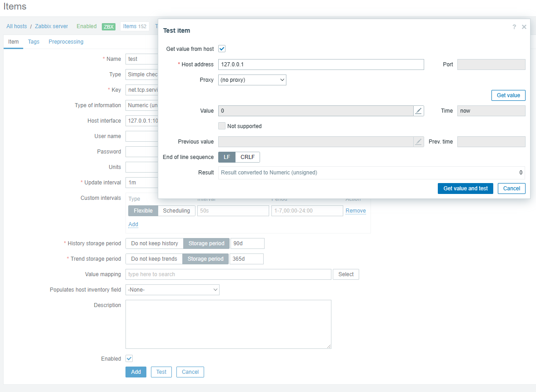Choose Do not keep history
Viewport: 536px width, 392px height.
155,243
